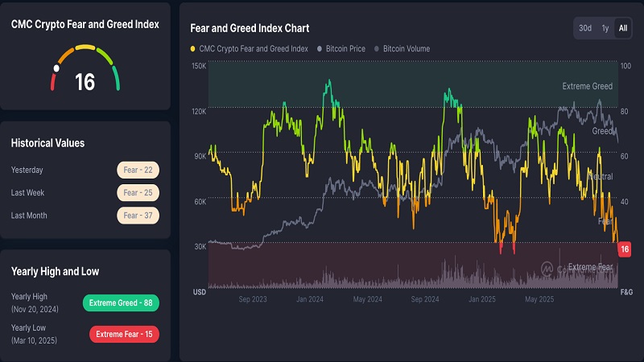Image resolution: width=644 pixels, height=362 pixels.
Task: Click the Last Week Fear - 25 badge
Action: pos(138,192)
